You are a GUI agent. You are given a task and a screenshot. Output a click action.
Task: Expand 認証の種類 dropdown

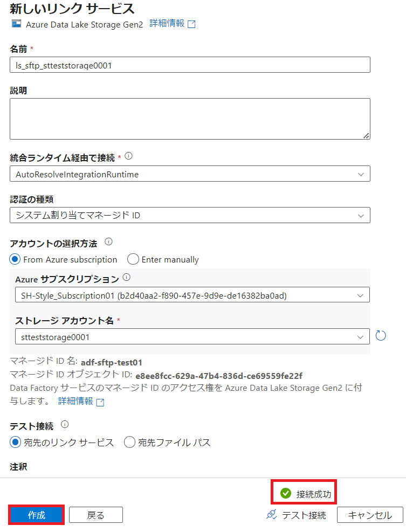point(190,215)
